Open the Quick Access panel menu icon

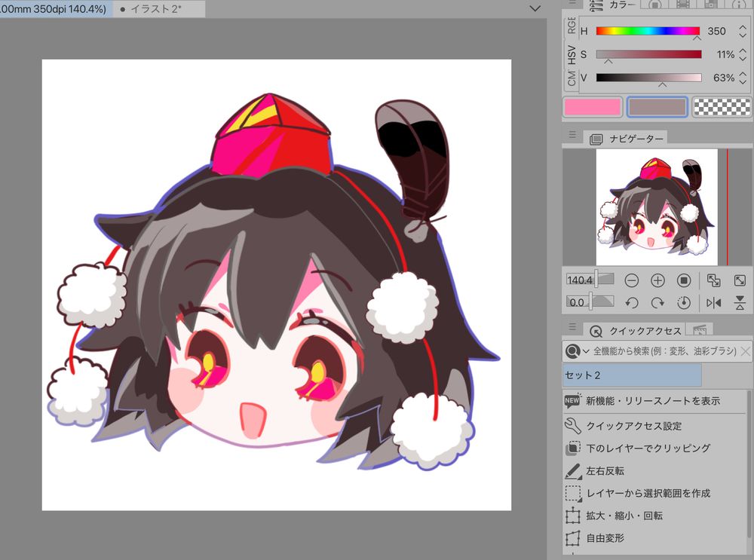coord(572,327)
